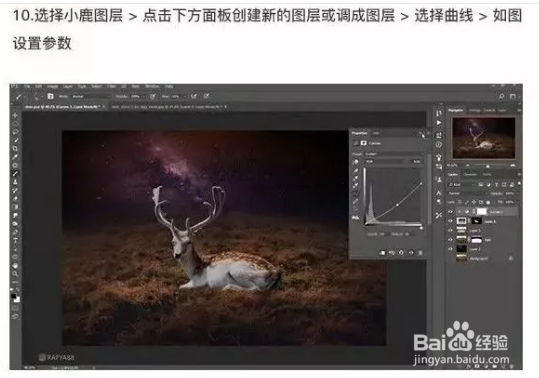Image resolution: width=539 pixels, height=378 pixels.
Task: Click the view previous state icon in Properties
Action: click(392, 253)
